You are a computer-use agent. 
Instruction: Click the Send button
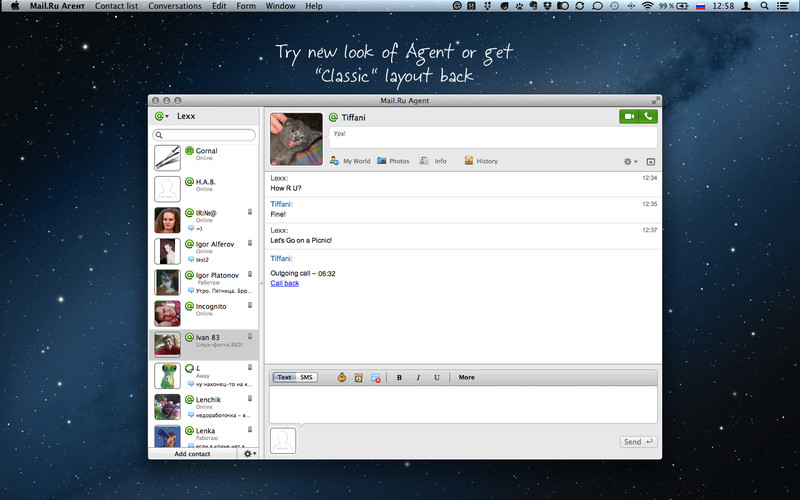638,442
